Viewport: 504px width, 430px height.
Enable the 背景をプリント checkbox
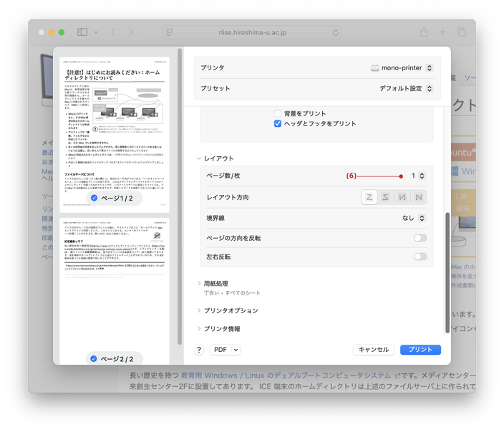(x=278, y=113)
